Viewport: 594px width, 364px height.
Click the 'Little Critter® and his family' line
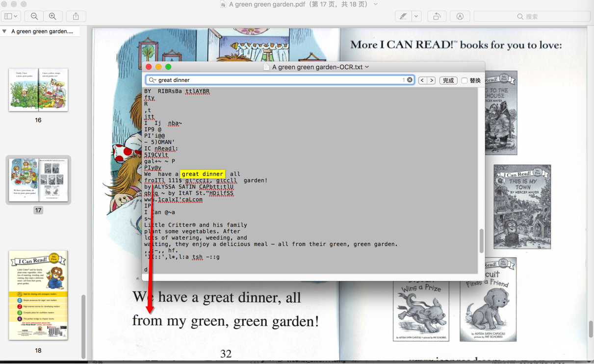click(196, 225)
